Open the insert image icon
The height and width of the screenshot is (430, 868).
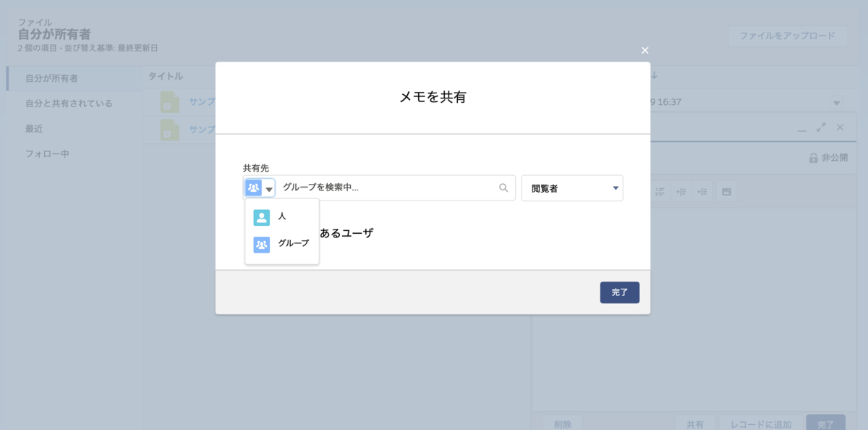point(726,191)
